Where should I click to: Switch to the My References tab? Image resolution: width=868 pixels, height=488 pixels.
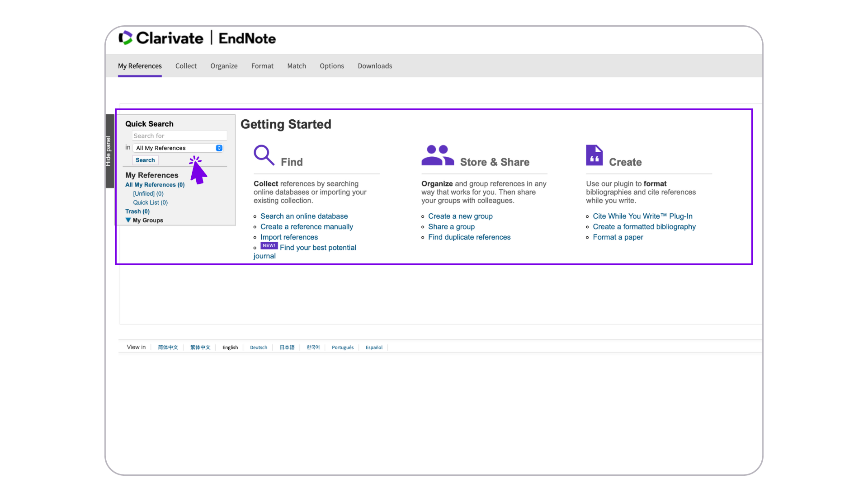click(x=140, y=66)
